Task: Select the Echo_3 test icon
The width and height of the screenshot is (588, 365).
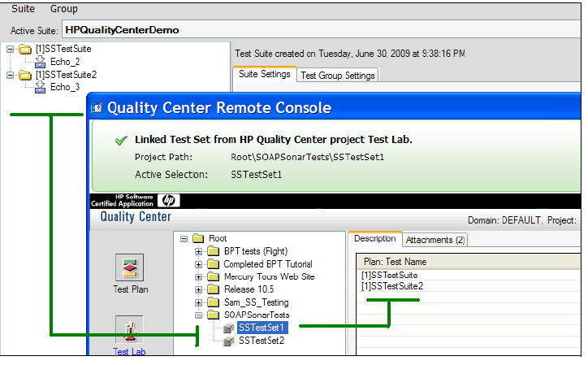Action: 40,88
